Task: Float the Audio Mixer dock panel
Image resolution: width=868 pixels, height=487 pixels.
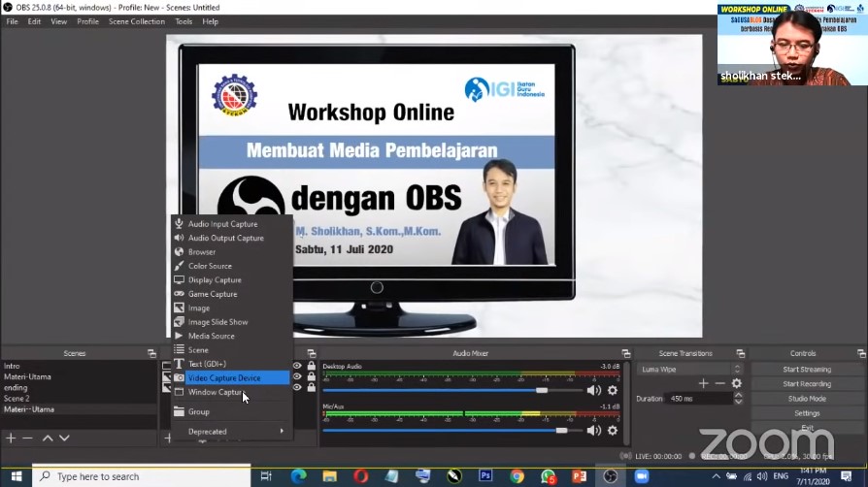Action: tap(626, 353)
